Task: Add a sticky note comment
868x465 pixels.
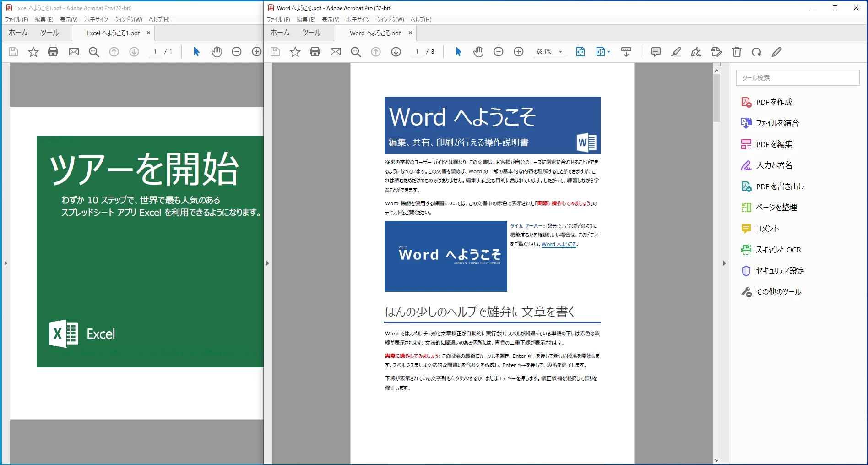Action: click(x=656, y=52)
